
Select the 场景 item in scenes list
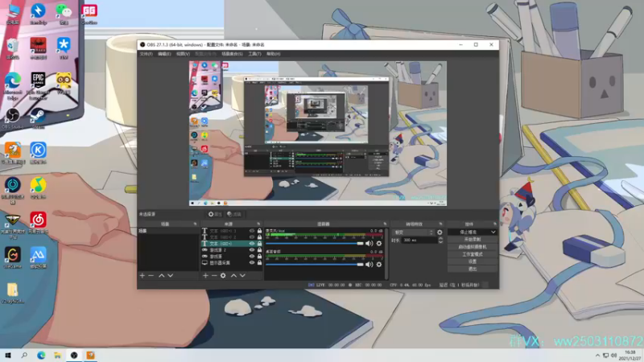tap(168, 231)
